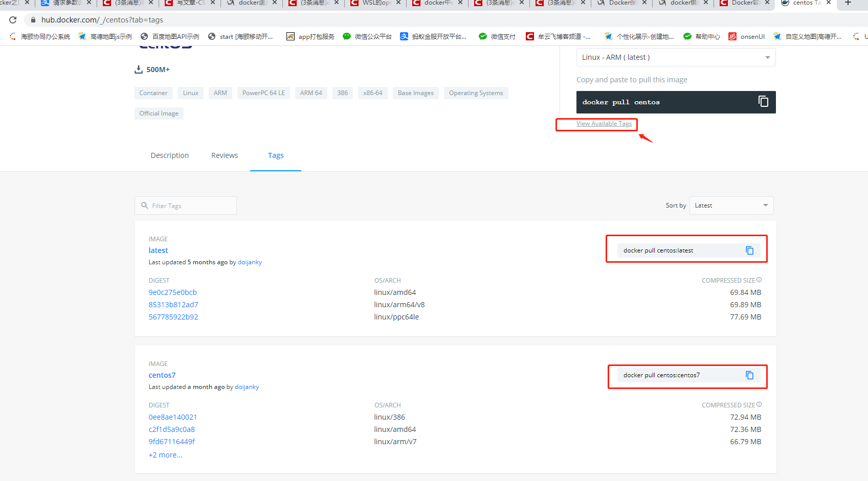Open the app打包服务 bookmark
The image size is (868, 481).
[310, 36]
